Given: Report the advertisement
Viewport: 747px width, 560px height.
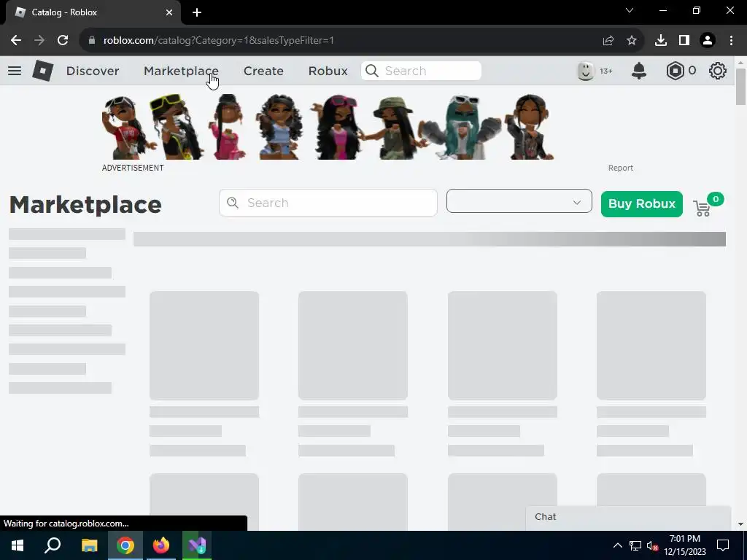Looking at the screenshot, I should point(620,168).
